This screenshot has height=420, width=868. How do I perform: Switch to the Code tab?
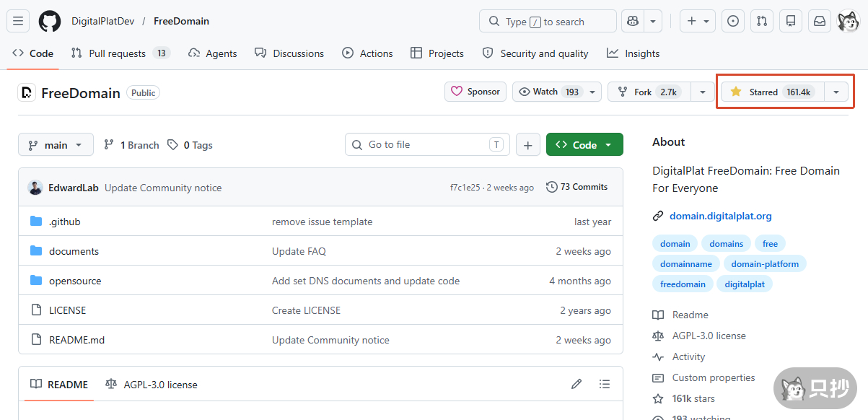pyautogui.click(x=33, y=53)
